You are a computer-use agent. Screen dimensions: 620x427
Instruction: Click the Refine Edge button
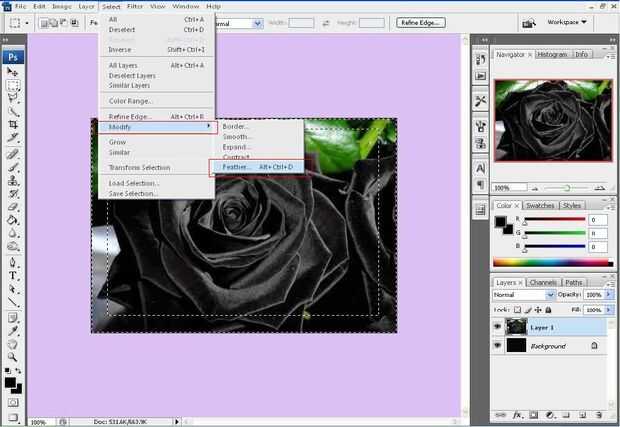pos(423,22)
